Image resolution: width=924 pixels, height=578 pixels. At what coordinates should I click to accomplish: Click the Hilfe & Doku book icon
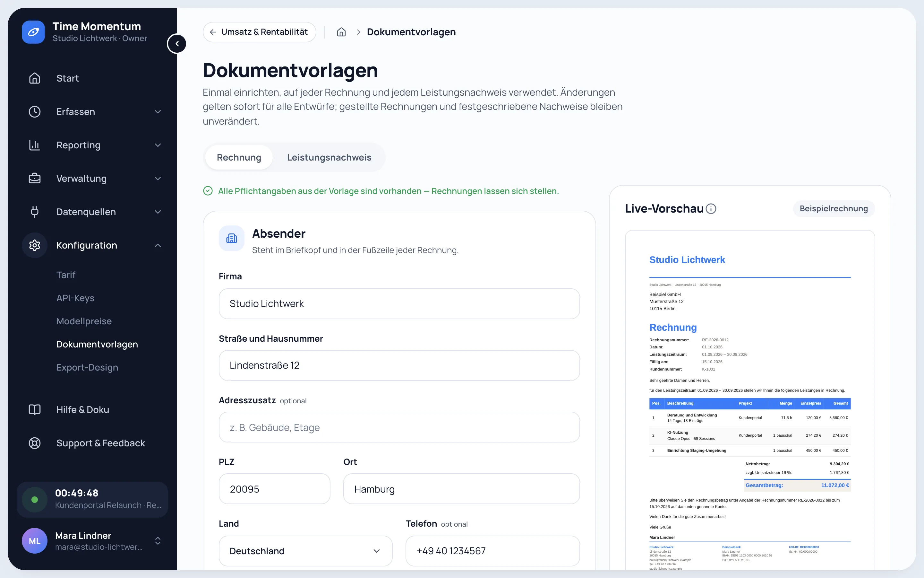pos(35,410)
